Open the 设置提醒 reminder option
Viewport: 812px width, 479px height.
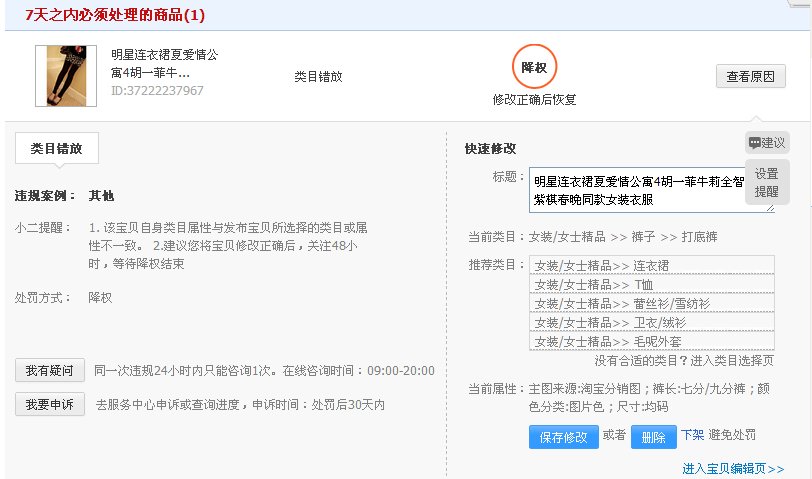click(767, 182)
